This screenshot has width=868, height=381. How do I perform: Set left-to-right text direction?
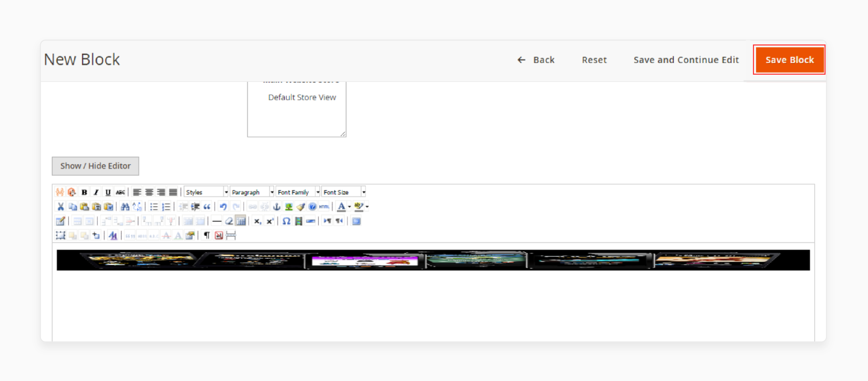[327, 221]
